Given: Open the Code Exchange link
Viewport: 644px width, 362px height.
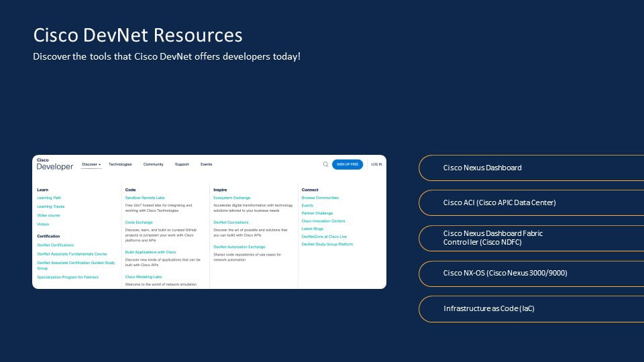Looking at the screenshot, I should click(x=139, y=223).
